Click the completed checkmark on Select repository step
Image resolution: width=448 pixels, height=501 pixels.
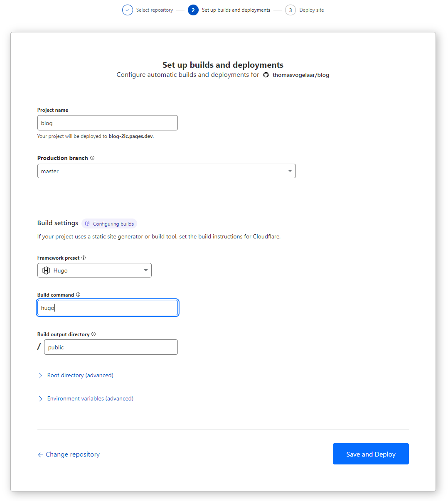128,10
